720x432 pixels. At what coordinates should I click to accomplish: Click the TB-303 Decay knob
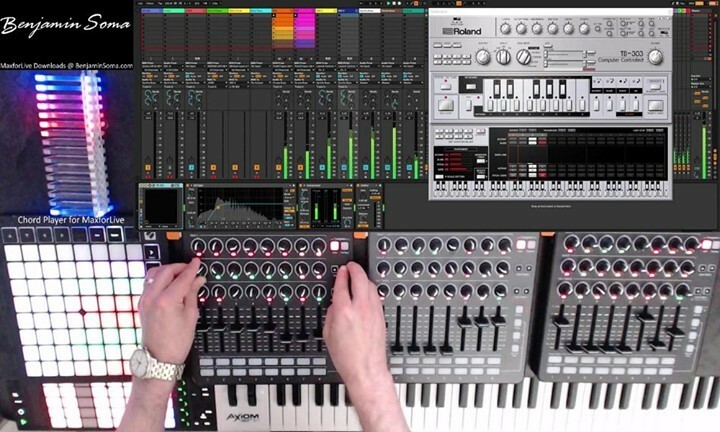coord(568,29)
